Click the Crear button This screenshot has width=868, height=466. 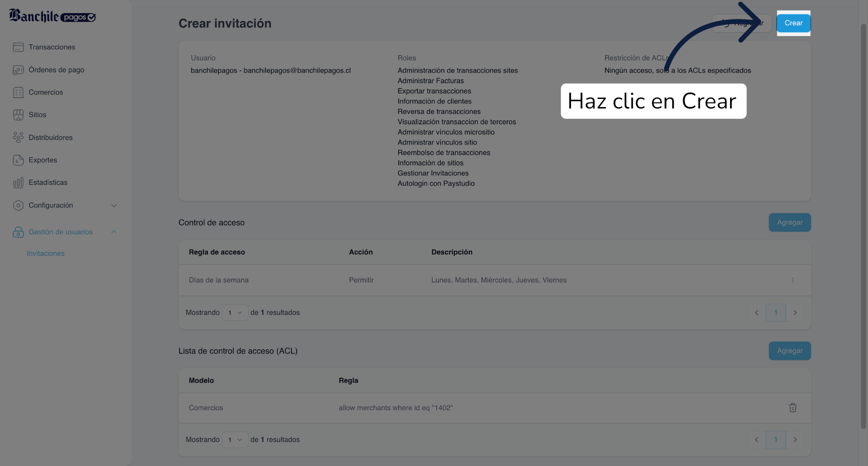[793, 23]
